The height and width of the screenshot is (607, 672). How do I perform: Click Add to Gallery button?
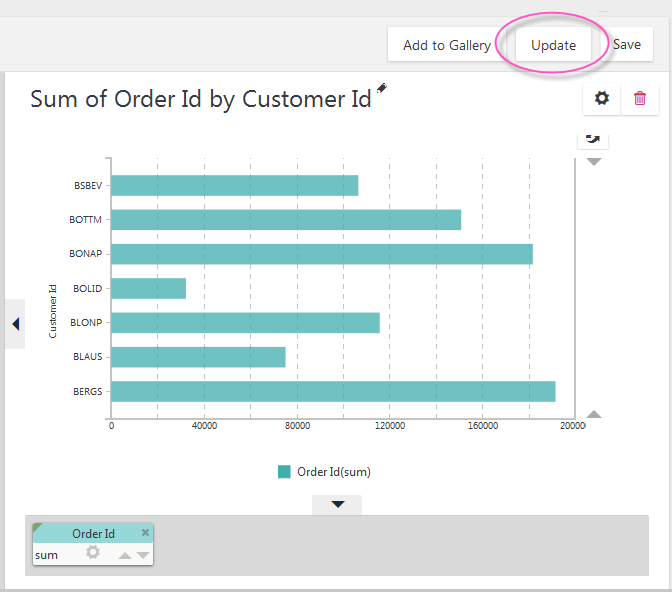coord(447,45)
